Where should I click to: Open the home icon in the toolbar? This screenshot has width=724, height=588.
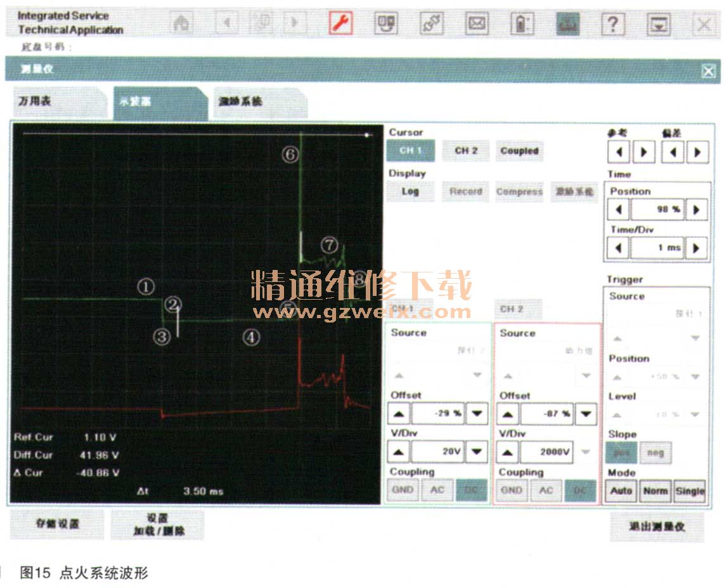(x=181, y=23)
